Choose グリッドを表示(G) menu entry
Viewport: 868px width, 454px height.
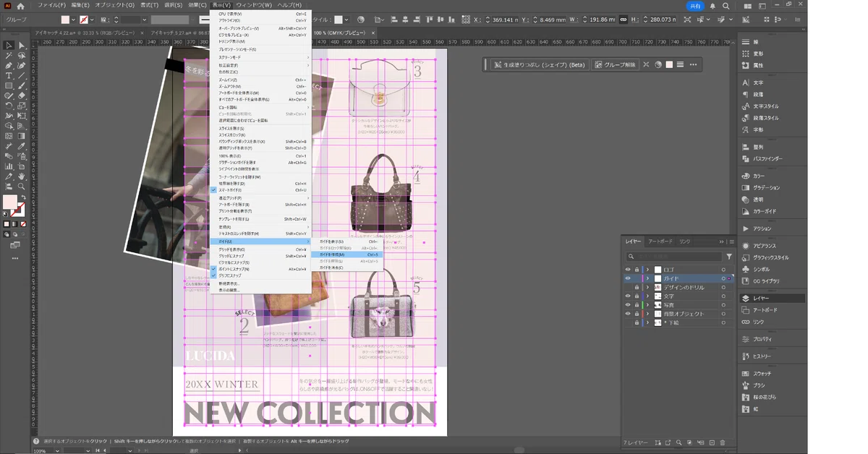[x=260, y=249]
